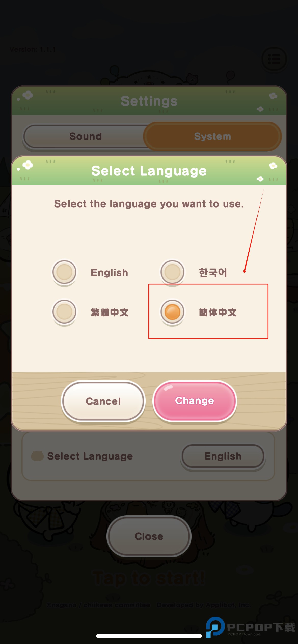The width and height of the screenshot is (298, 644).
Task: Click the Close button below settings
Action: [x=149, y=536]
